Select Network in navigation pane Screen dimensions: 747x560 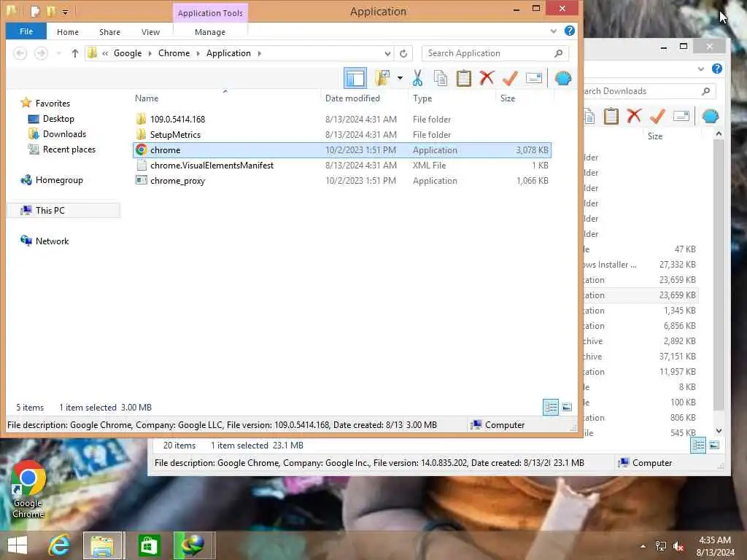coord(52,241)
